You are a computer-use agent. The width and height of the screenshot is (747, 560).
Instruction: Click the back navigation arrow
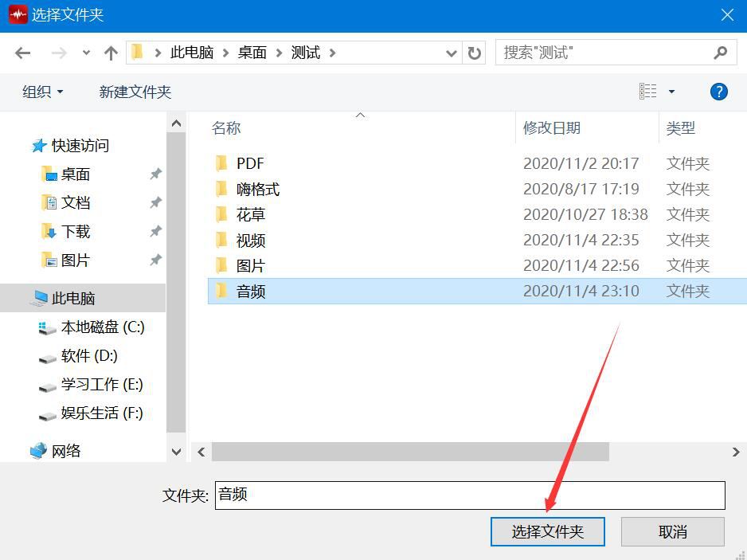[22, 53]
